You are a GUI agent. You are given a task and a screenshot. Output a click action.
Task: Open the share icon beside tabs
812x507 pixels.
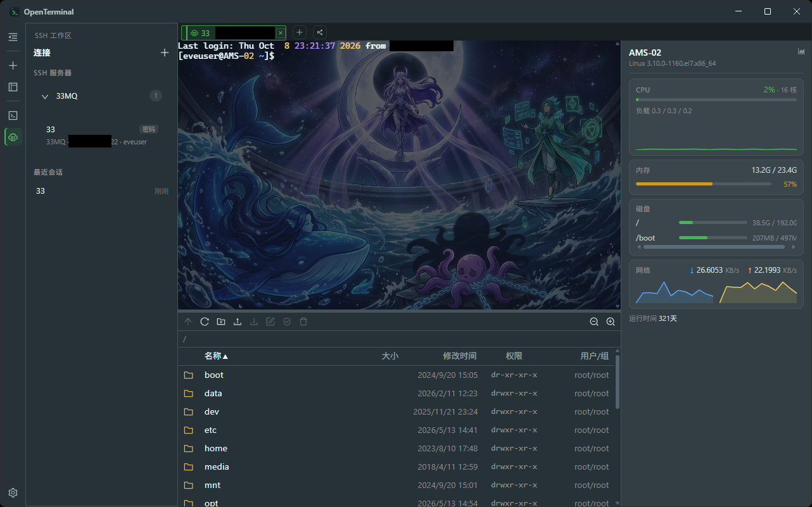pos(320,32)
